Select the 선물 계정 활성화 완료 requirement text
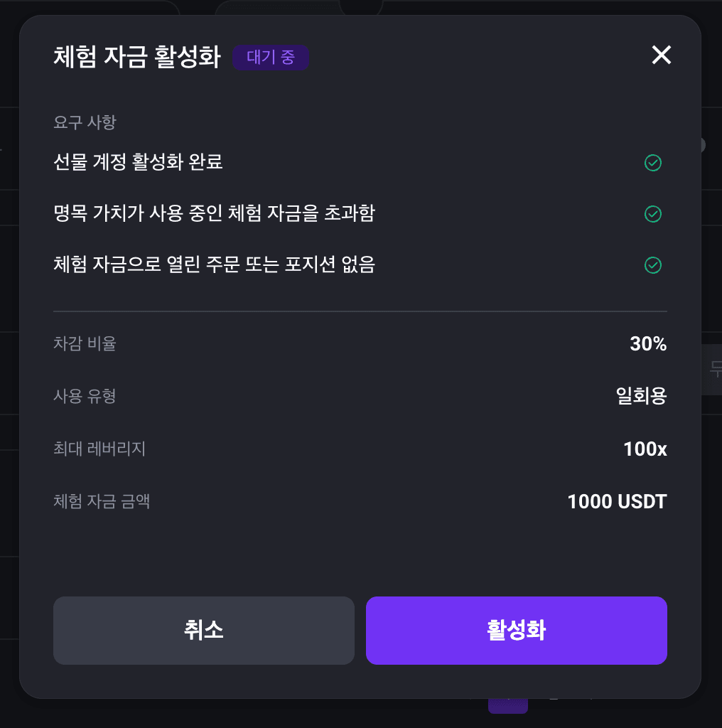Screen dimensions: 722x728 click(x=138, y=162)
